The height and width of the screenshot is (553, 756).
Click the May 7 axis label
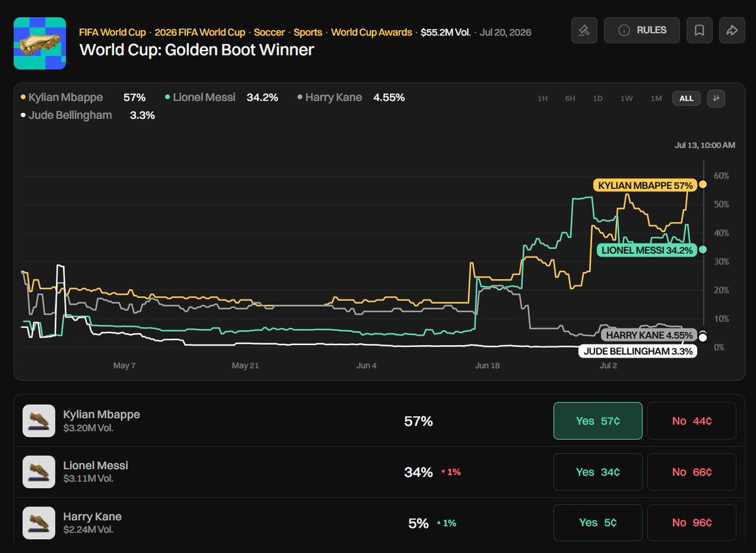(x=124, y=365)
